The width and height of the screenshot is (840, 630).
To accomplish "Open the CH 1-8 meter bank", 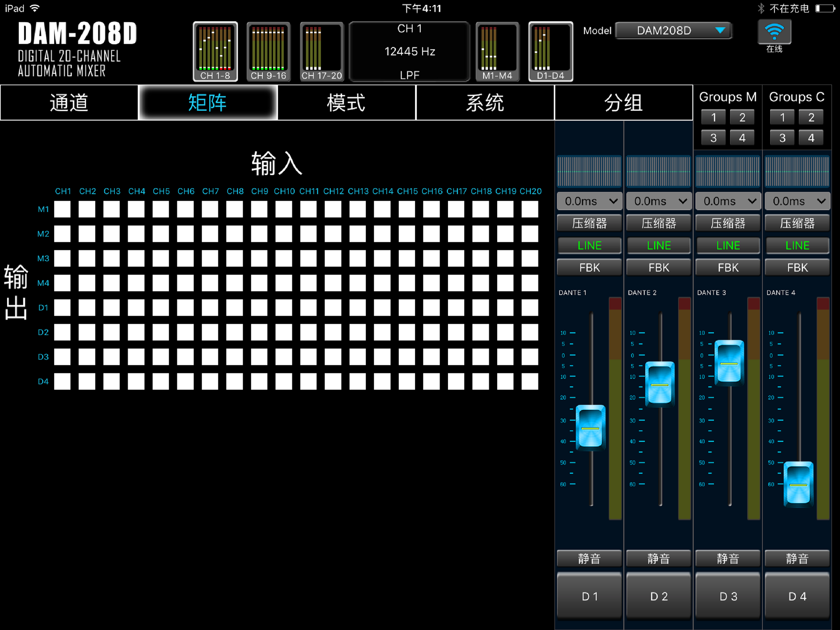I will [215, 51].
